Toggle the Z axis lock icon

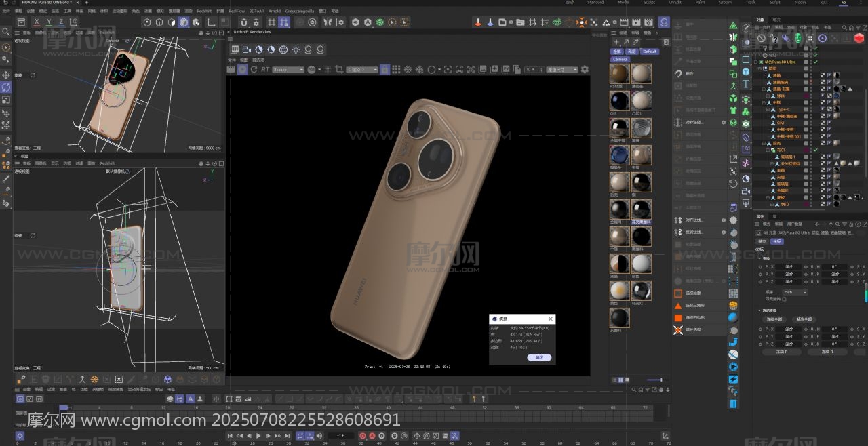(60, 22)
